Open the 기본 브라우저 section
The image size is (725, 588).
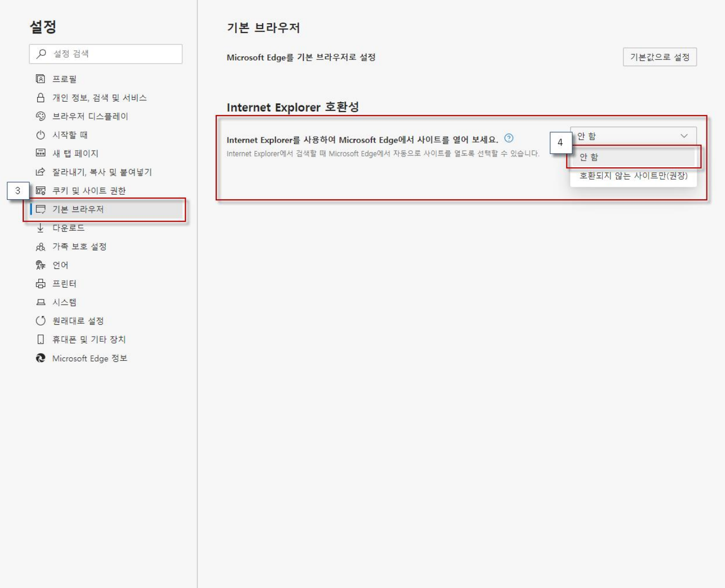point(106,209)
